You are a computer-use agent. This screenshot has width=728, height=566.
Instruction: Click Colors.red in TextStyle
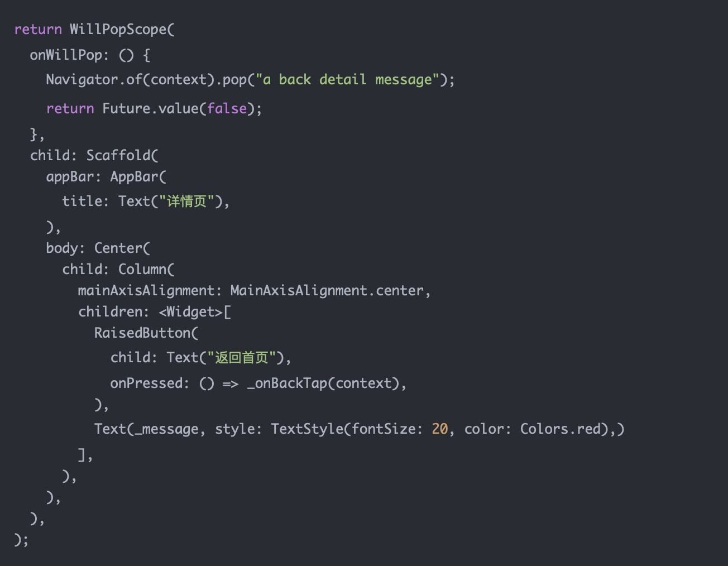560,429
